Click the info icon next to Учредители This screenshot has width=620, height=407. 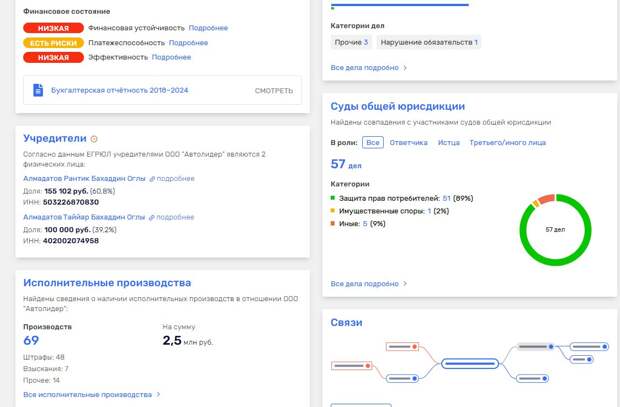[94, 139]
